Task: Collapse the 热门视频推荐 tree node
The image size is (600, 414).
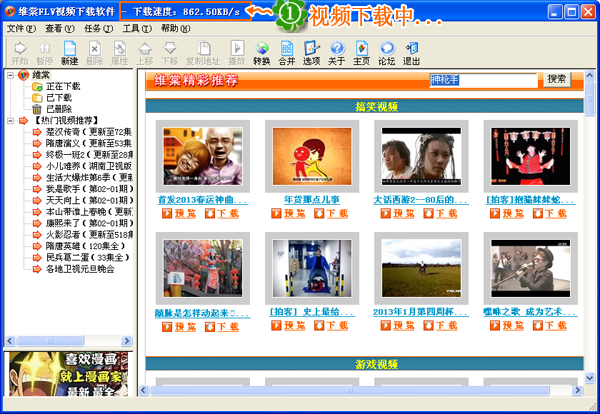Action: pos(11,121)
